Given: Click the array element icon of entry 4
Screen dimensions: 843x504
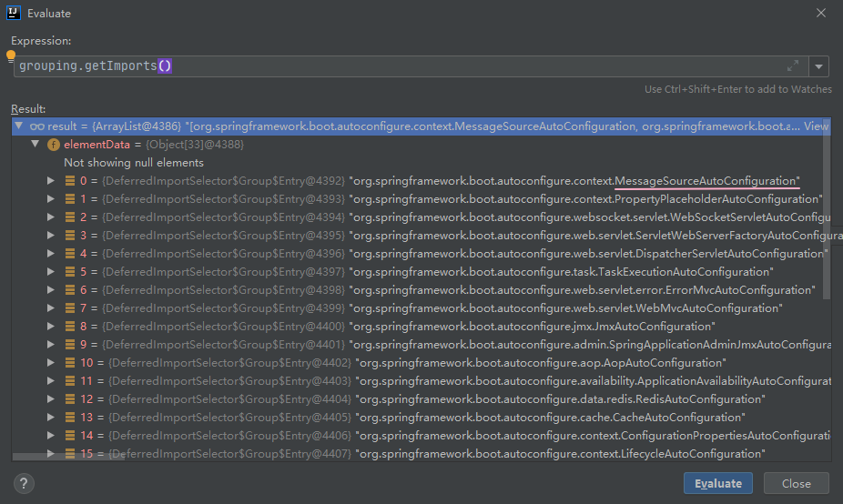Looking at the screenshot, I should tap(70, 254).
